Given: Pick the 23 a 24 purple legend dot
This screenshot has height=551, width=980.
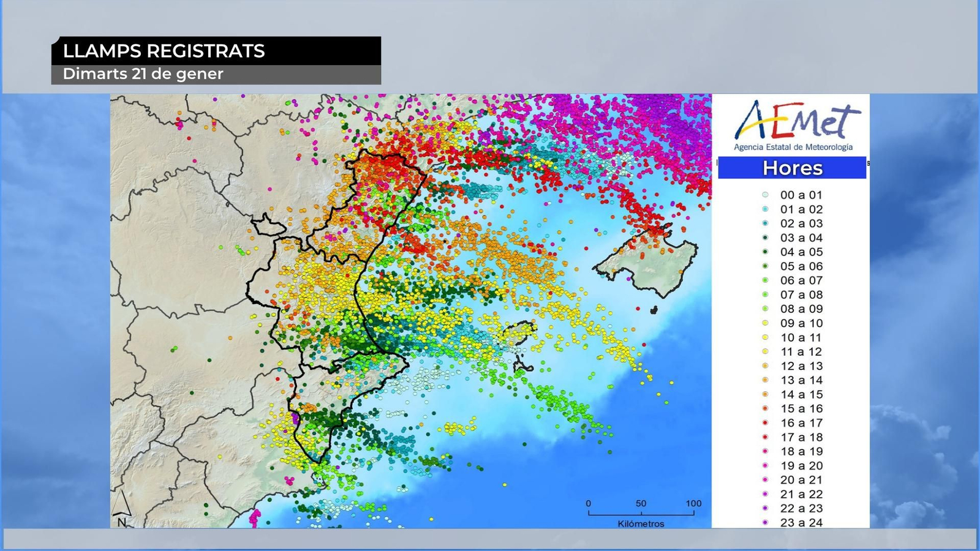Looking at the screenshot, I should (x=765, y=522).
